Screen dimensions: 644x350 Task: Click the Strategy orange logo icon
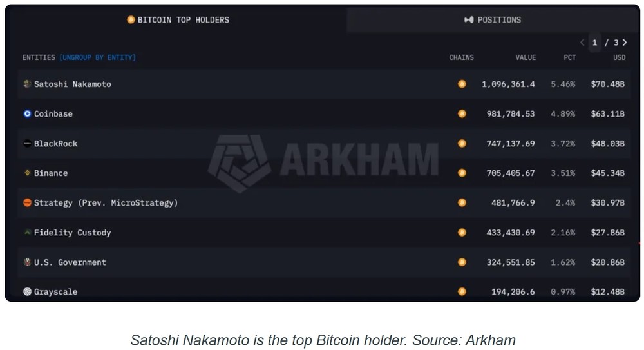27,203
